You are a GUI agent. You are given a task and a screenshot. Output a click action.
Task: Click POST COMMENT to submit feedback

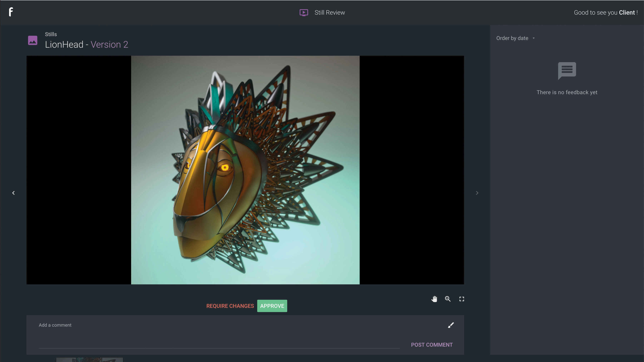click(432, 345)
